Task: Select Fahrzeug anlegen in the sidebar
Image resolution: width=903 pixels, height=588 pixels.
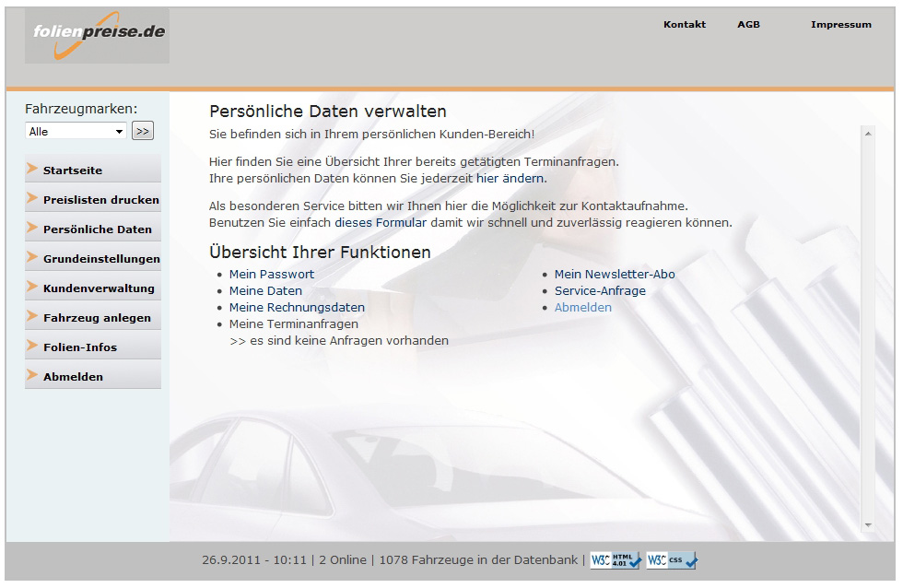Action: click(93, 315)
